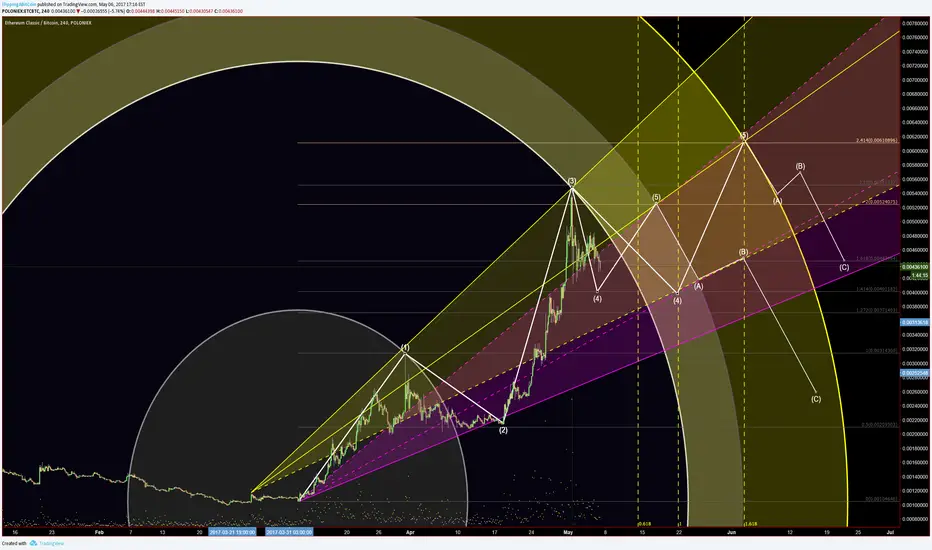Image resolution: width=932 pixels, height=550 pixels.
Task: Click the blue 0.00313618 price label
Action: click(x=915, y=322)
